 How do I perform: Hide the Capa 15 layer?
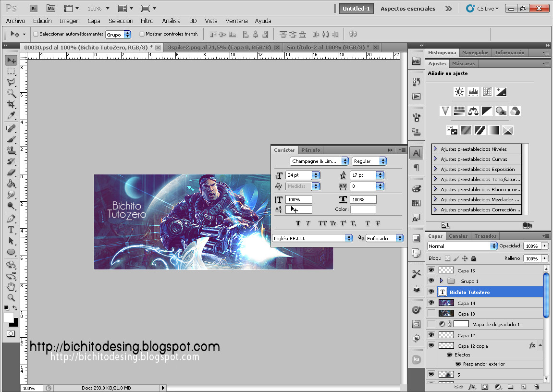point(431,270)
